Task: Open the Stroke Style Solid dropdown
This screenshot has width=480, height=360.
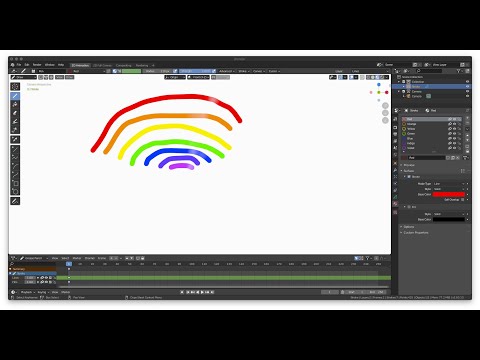Action: tap(449, 189)
